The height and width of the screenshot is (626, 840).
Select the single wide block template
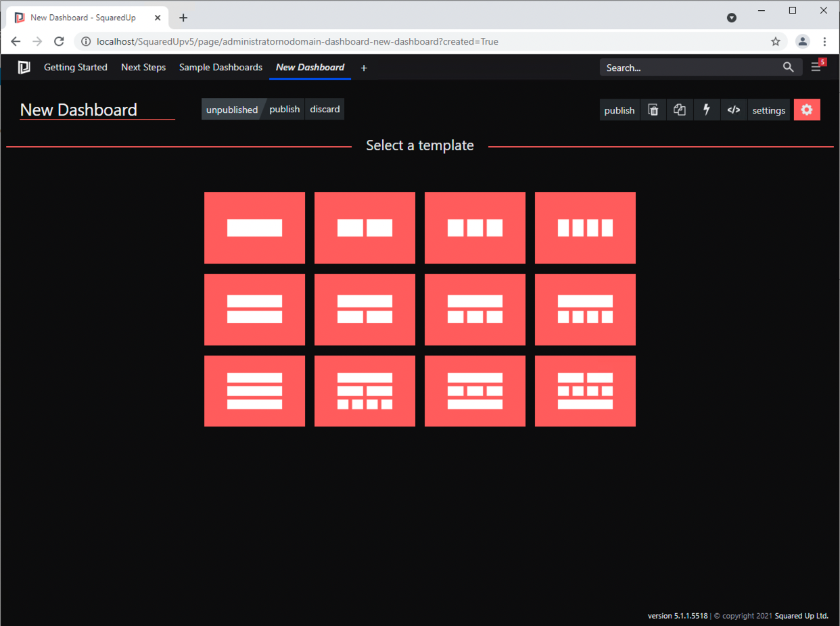pos(254,228)
